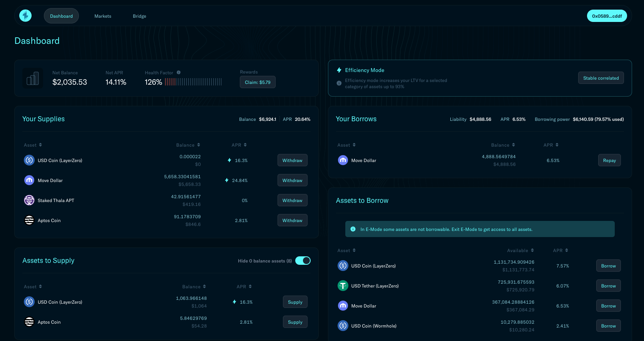This screenshot has height=341, width=644.
Task: Click the app logo in the top navigation
Action: (x=25, y=16)
